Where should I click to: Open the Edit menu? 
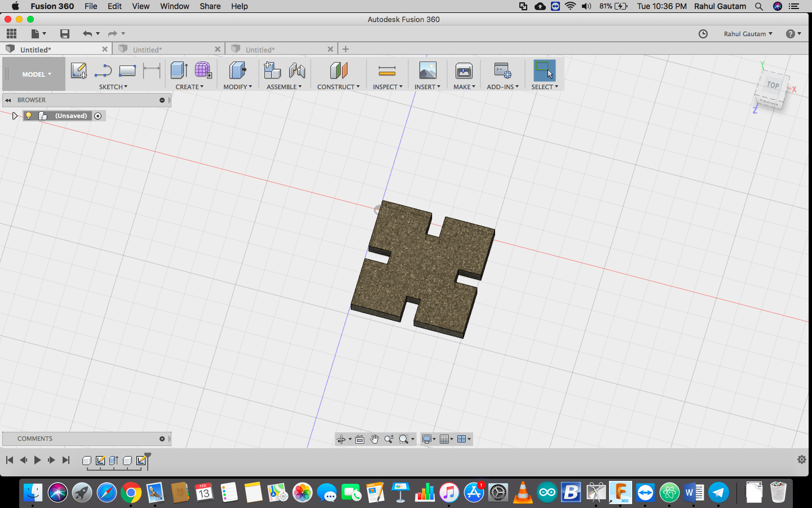pos(114,6)
